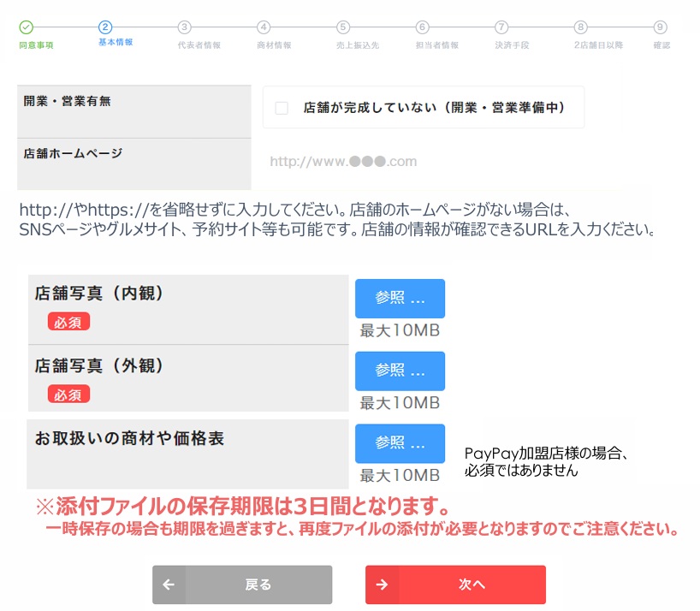Click the red 添付ファイルの保存期限は3日間 warning

(x=243, y=506)
